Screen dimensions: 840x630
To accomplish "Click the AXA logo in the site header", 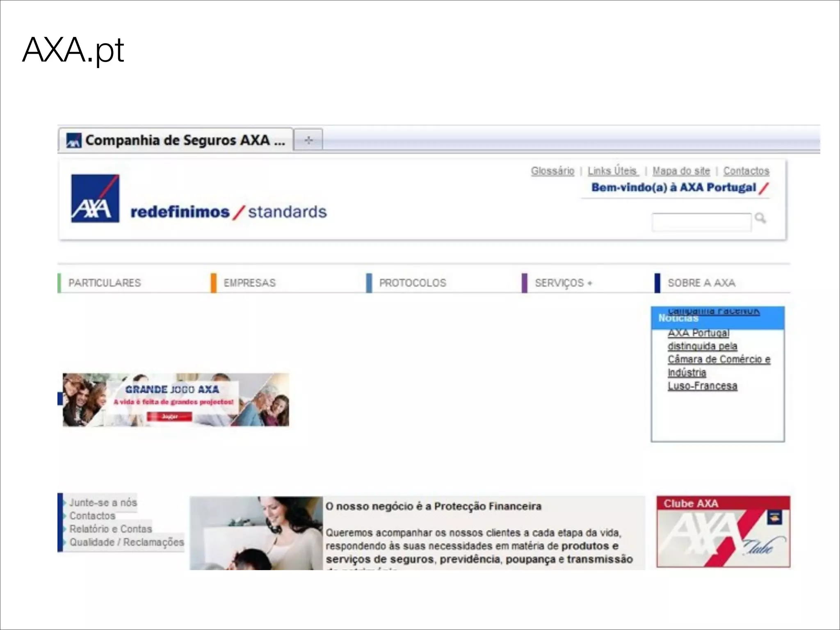I will coord(95,199).
